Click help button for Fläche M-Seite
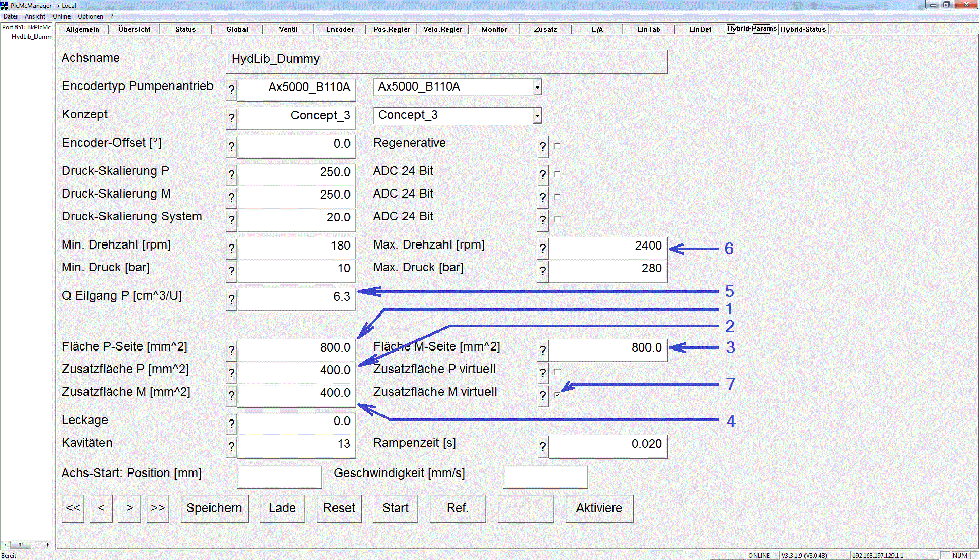This screenshot has width=980, height=560. tap(543, 351)
